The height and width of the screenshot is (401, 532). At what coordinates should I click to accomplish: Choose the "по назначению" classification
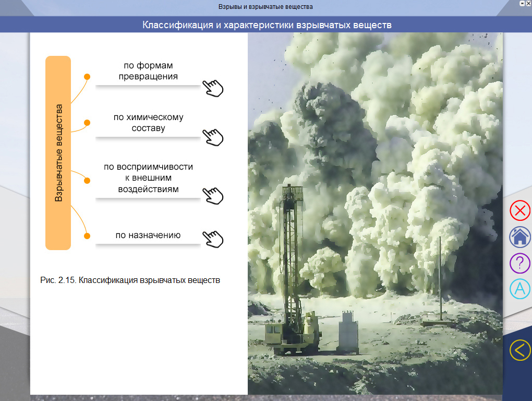point(148,235)
